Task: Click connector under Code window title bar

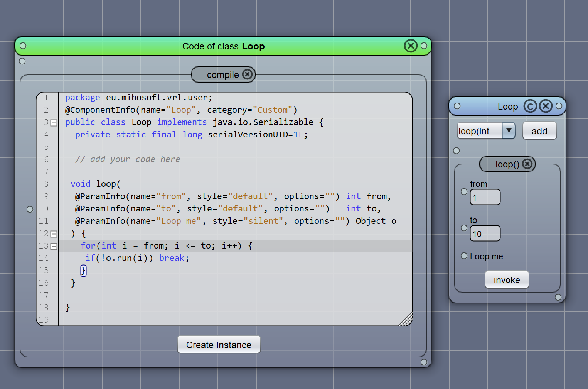Action: (22, 61)
